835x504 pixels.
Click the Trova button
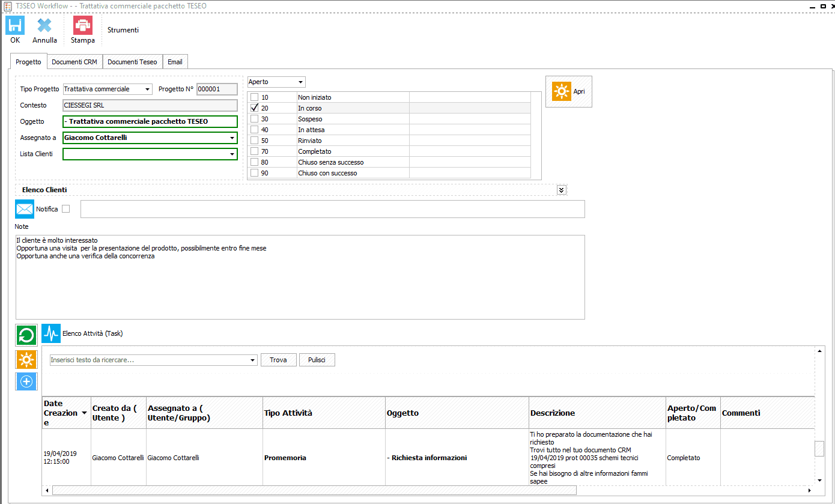[279, 360]
